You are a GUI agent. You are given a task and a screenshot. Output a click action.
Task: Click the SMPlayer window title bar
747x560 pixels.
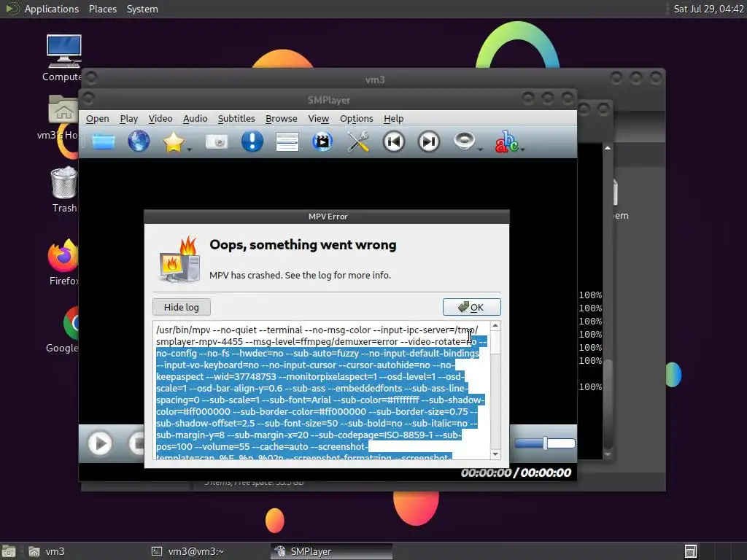click(328, 100)
